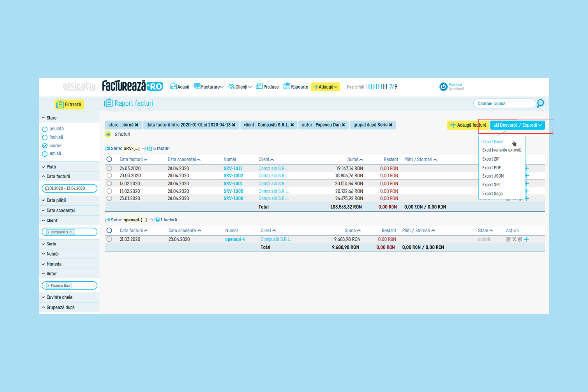Viewport: 588px width, 392px height.
Task: Choose Export JSON from the export menu
Action: click(x=492, y=176)
